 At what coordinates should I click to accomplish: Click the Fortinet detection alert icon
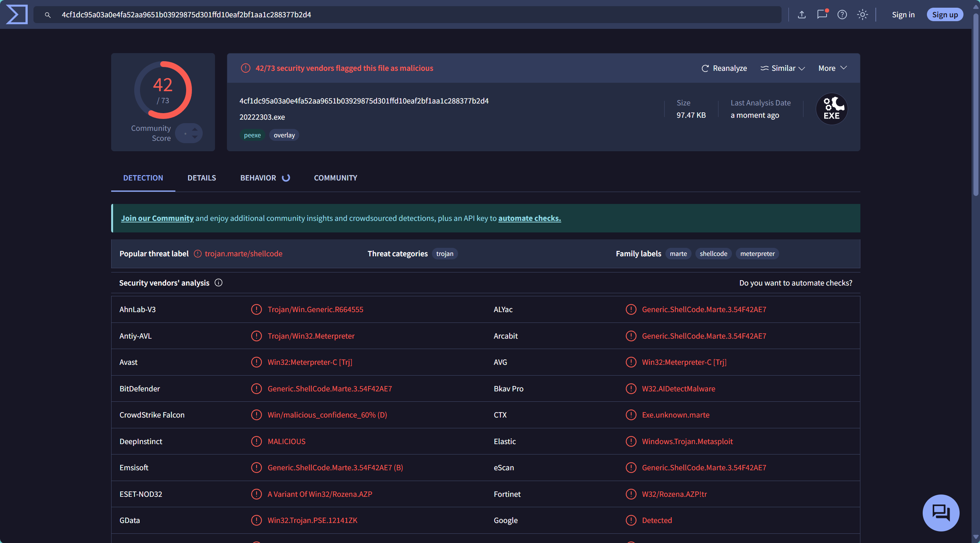(631, 494)
